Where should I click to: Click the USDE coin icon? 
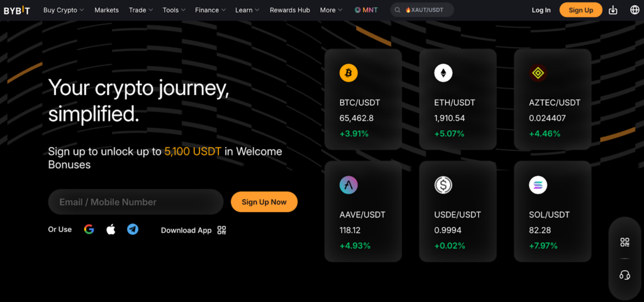point(443,185)
